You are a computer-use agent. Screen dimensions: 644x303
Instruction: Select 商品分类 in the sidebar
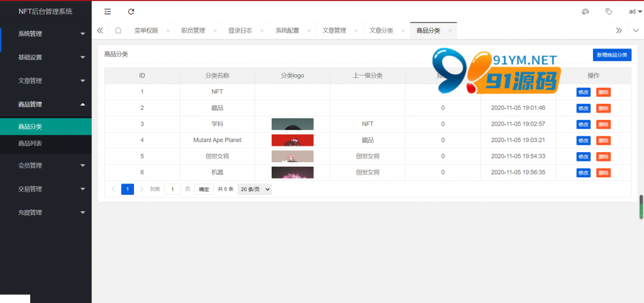coord(46,127)
